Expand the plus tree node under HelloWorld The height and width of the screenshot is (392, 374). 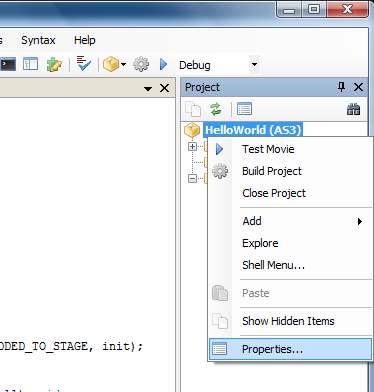[192, 146]
